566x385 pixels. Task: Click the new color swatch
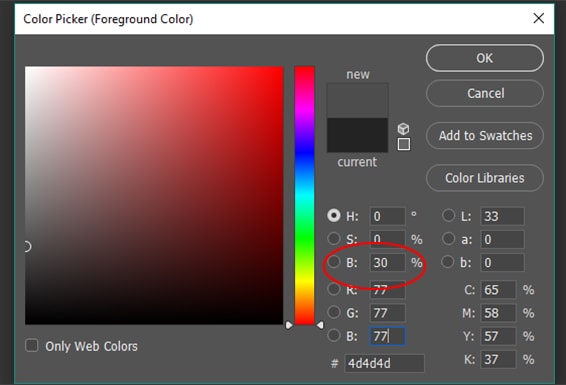[x=357, y=100]
